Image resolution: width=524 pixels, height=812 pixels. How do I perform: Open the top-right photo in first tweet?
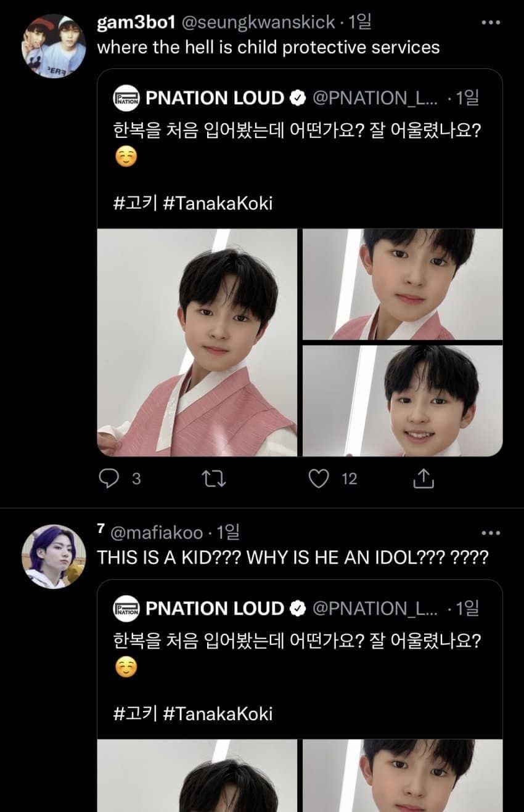(403, 284)
